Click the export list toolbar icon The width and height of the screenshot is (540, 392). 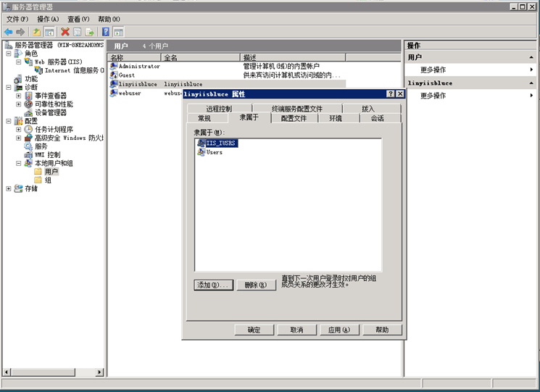(90, 32)
